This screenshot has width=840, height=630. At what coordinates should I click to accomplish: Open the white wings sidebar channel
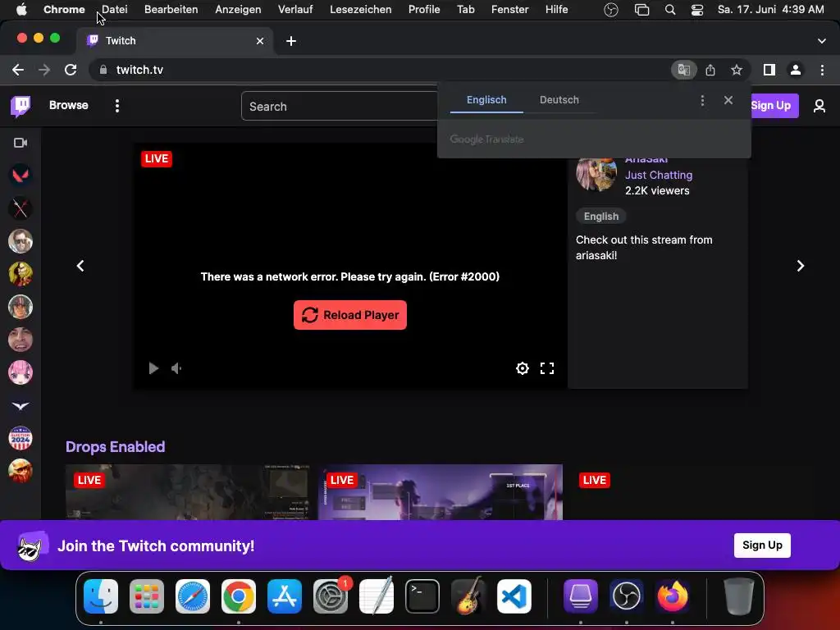coord(21,405)
